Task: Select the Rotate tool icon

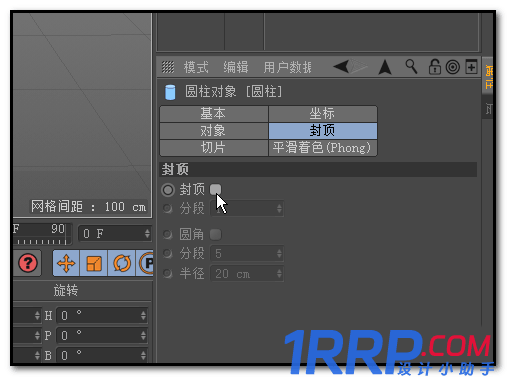Action: click(x=122, y=263)
